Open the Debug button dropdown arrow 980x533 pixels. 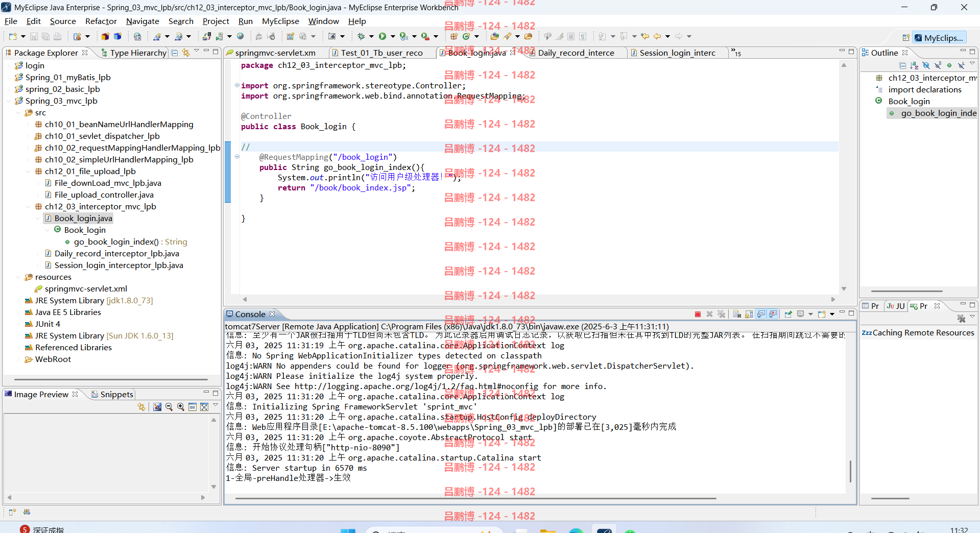tap(371, 36)
